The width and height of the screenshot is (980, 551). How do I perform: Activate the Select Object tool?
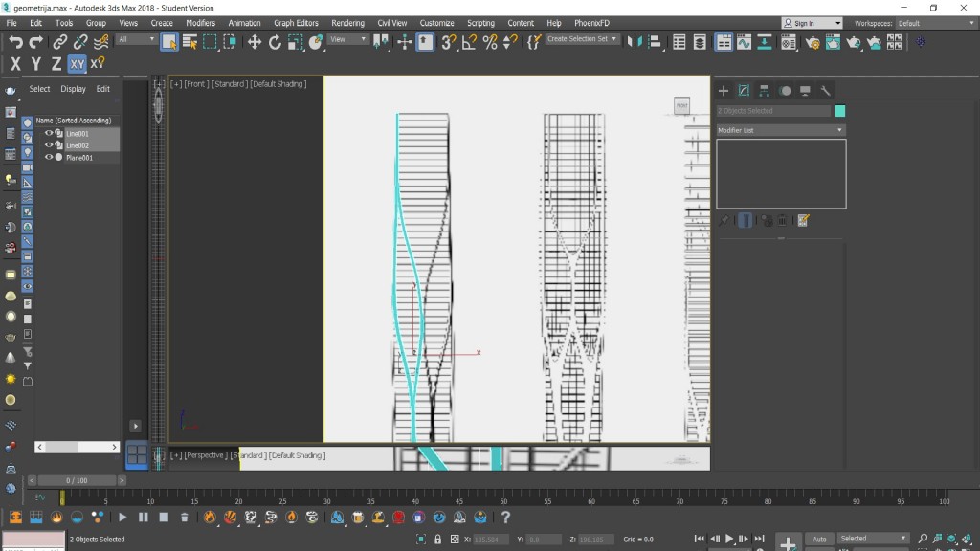168,42
